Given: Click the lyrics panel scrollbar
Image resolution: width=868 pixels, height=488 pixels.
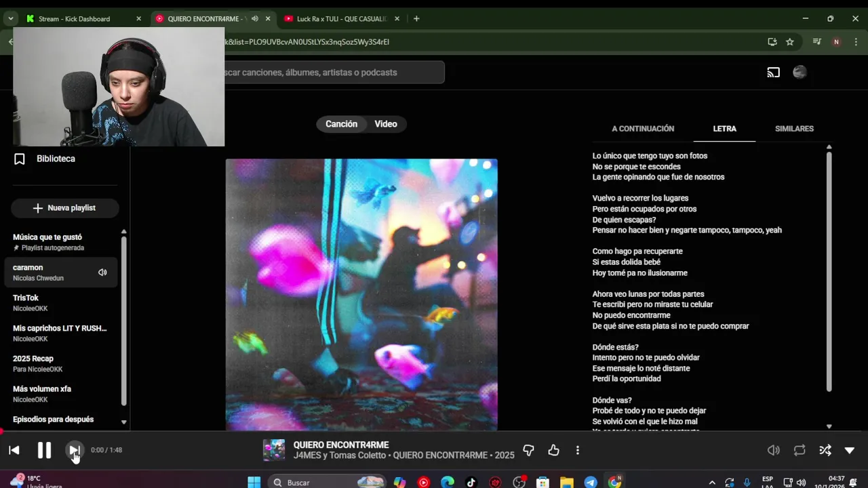Looking at the screenshot, I should click(x=829, y=271).
